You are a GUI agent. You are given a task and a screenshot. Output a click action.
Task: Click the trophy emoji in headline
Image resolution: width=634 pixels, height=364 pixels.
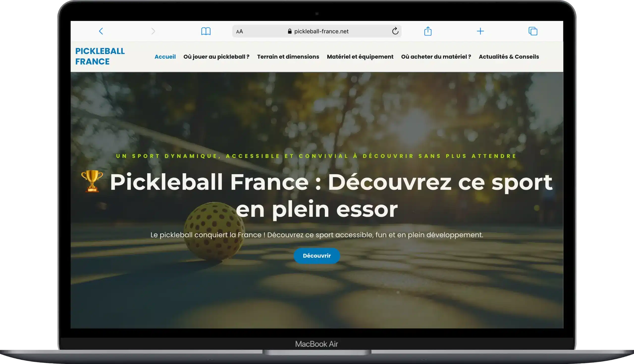pyautogui.click(x=92, y=181)
